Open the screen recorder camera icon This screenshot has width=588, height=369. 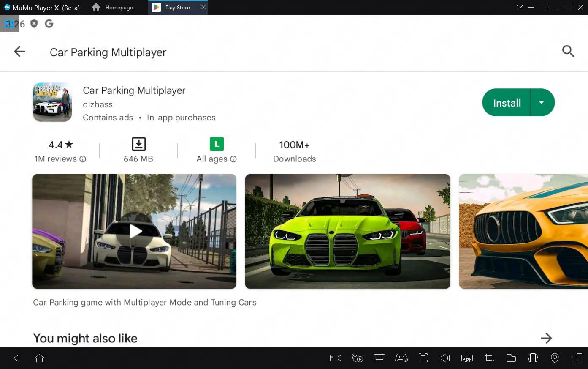[x=335, y=358]
